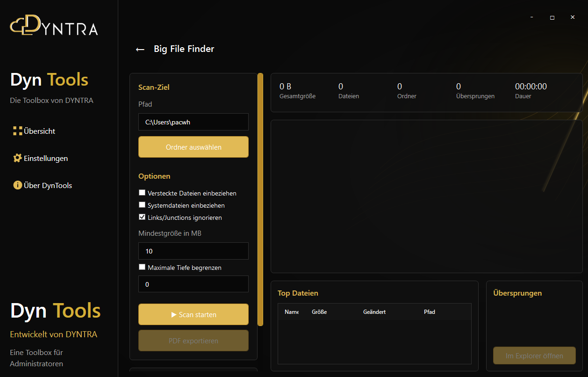Click the Dateien count statistic
The width and height of the screenshot is (588, 377).
tap(349, 91)
